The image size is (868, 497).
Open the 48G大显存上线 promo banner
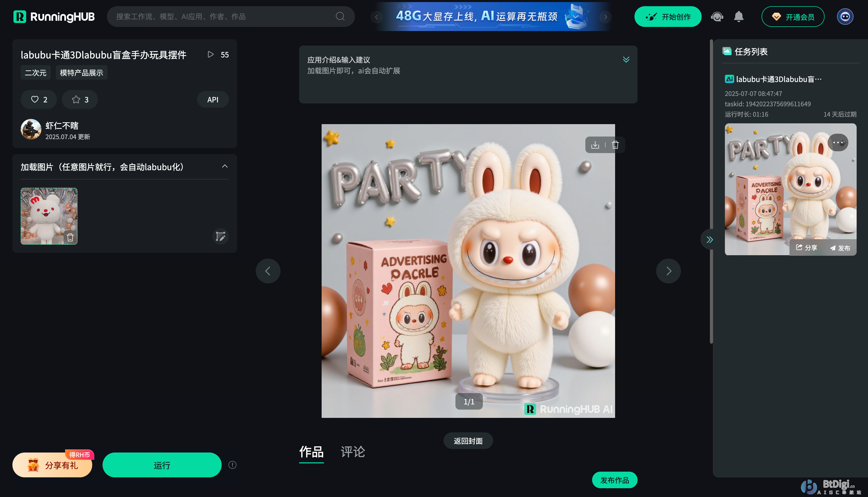tap(491, 16)
